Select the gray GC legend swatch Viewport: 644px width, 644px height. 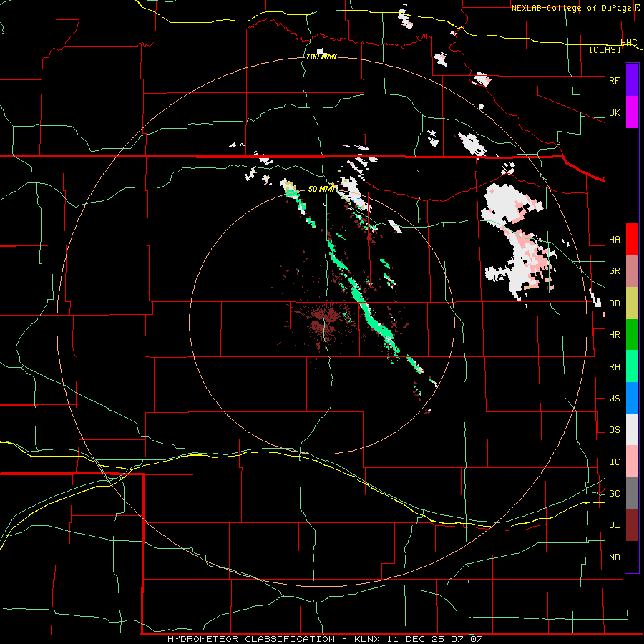point(632,493)
